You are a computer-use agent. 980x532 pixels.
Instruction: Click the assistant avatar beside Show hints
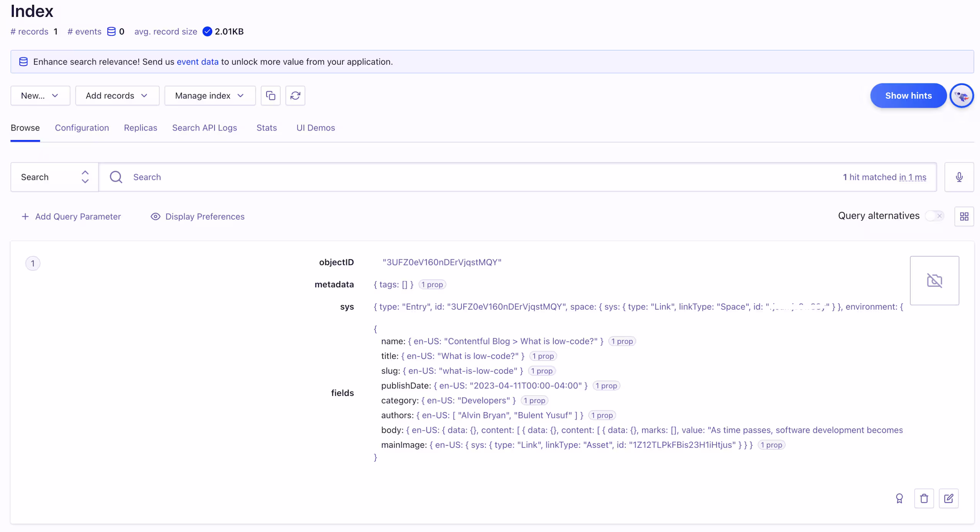pyautogui.click(x=962, y=96)
